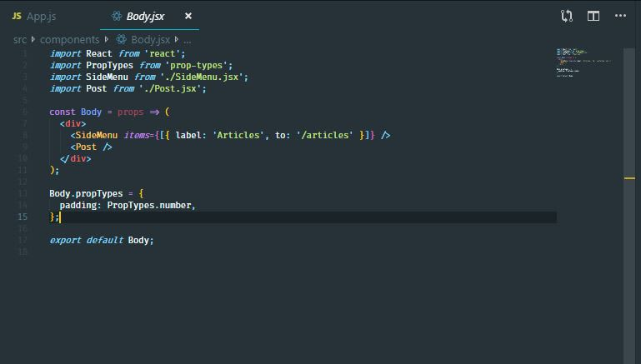Click the JS file icon on App.js tab
641x364 pixels.
(17, 16)
